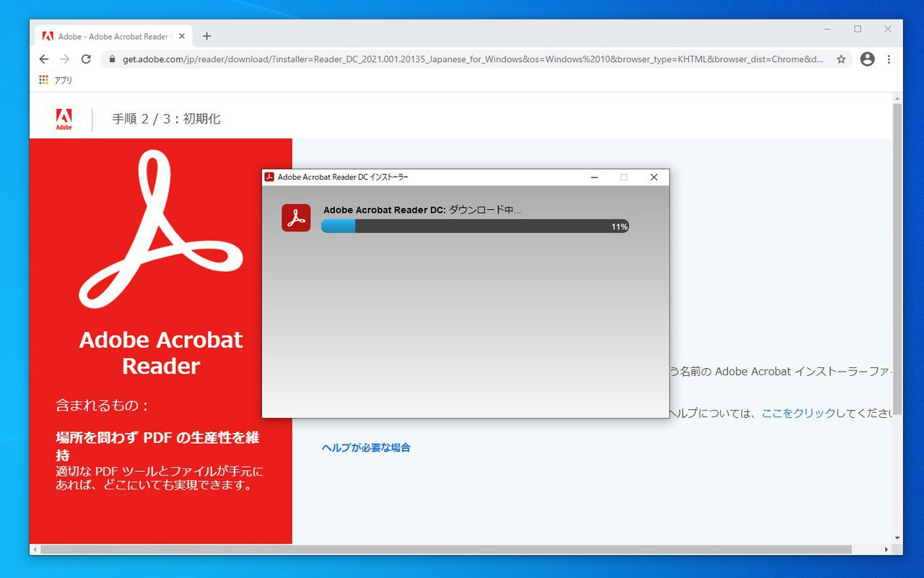Click the installer title bar icon

point(269,177)
